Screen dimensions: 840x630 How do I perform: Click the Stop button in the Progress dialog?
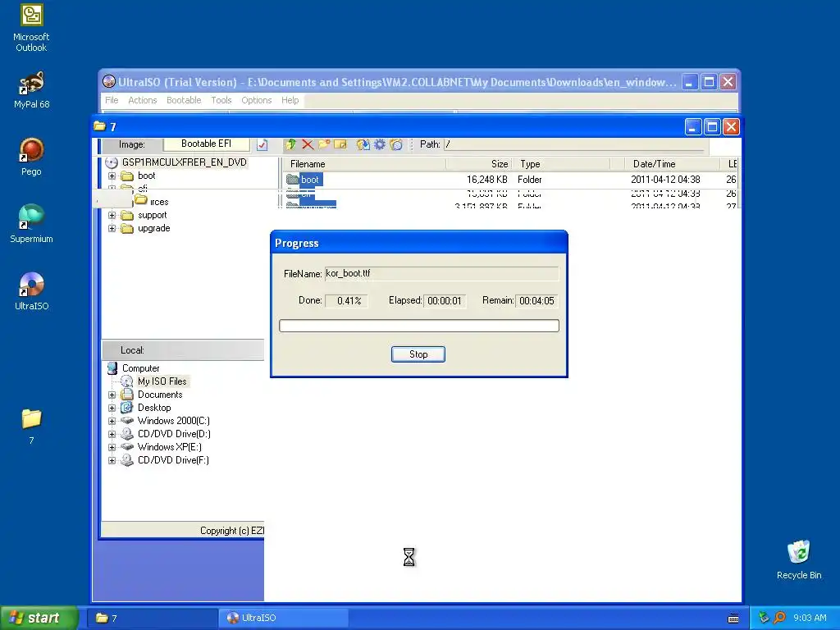pos(418,354)
